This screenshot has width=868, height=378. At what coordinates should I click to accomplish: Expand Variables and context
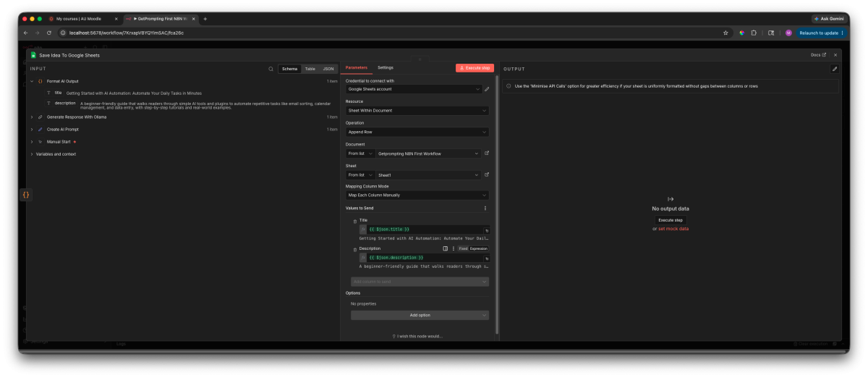coord(32,154)
